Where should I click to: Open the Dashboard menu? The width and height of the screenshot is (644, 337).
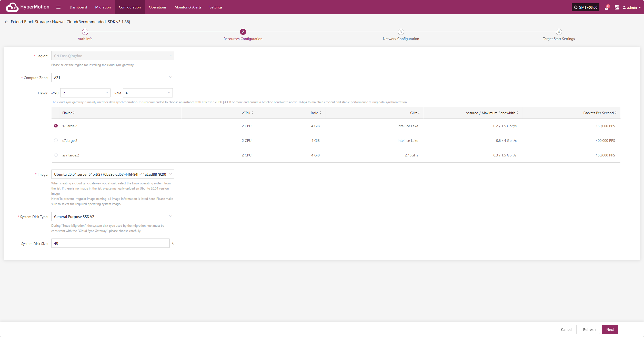coord(78,7)
